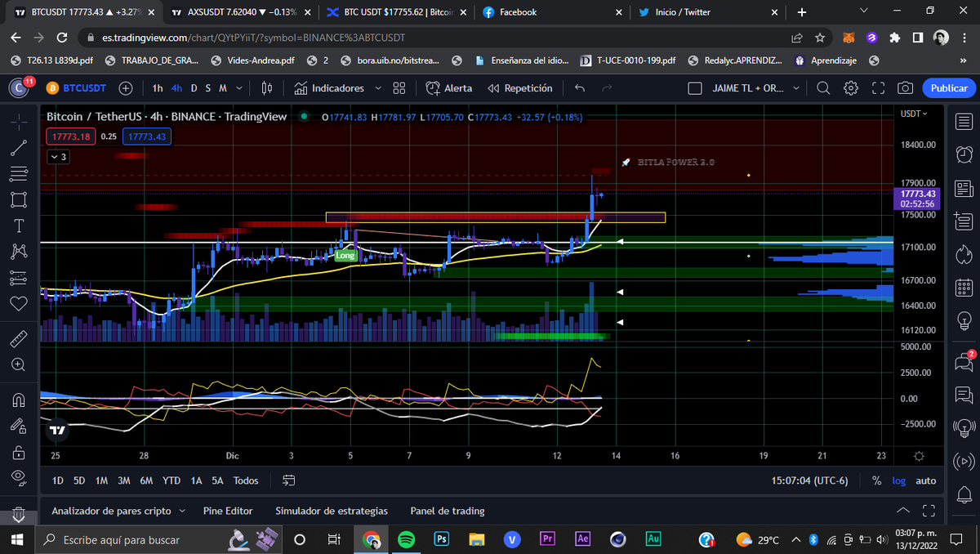Select the trend line drawing tool
The height and width of the screenshot is (554, 980).
[19, 147]
